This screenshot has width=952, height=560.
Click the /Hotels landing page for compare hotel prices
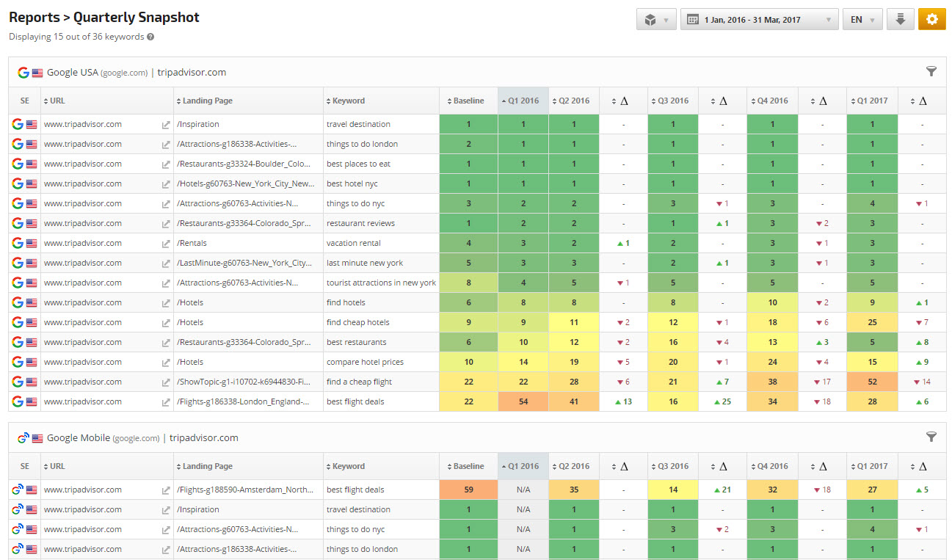click(190, 362)
